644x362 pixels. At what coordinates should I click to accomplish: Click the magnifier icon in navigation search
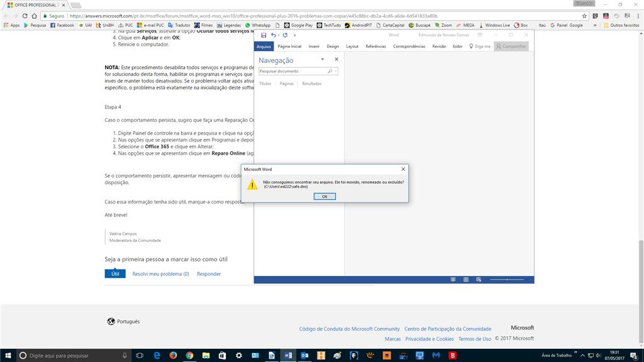[330, 71]
